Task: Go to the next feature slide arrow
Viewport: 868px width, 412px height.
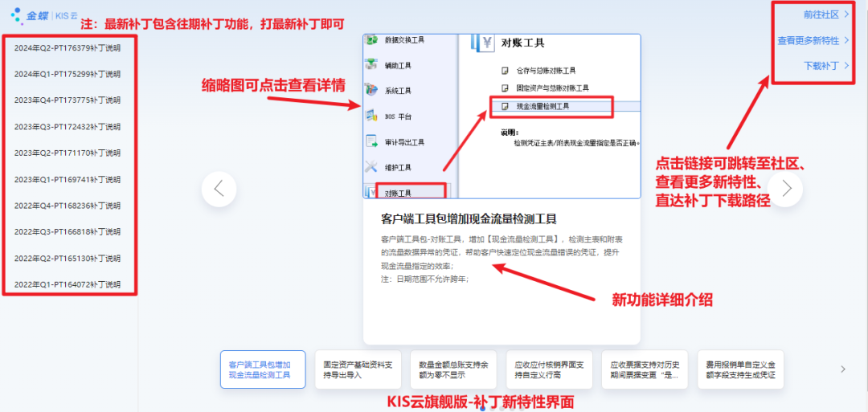Action: coord(785,189)
